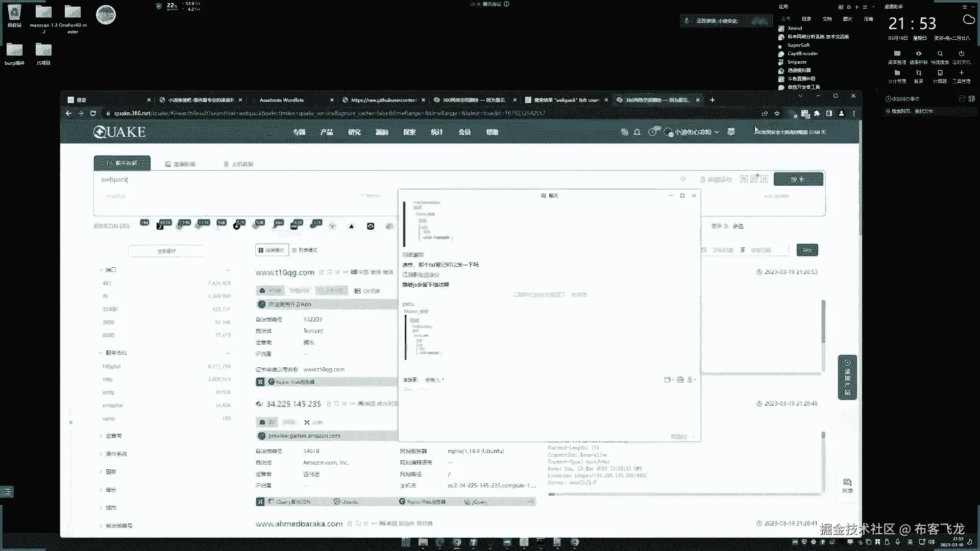Switch to Assetnote Wordlists browser tab
The width and height of the screenshot is (980, 551).
[282, 100]
